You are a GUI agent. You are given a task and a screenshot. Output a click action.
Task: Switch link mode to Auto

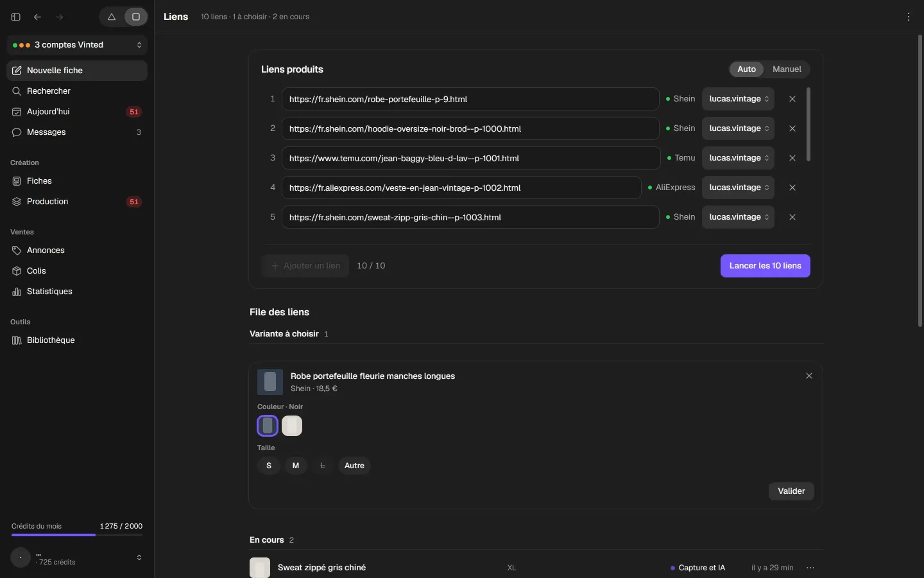[x=746, y=69]
